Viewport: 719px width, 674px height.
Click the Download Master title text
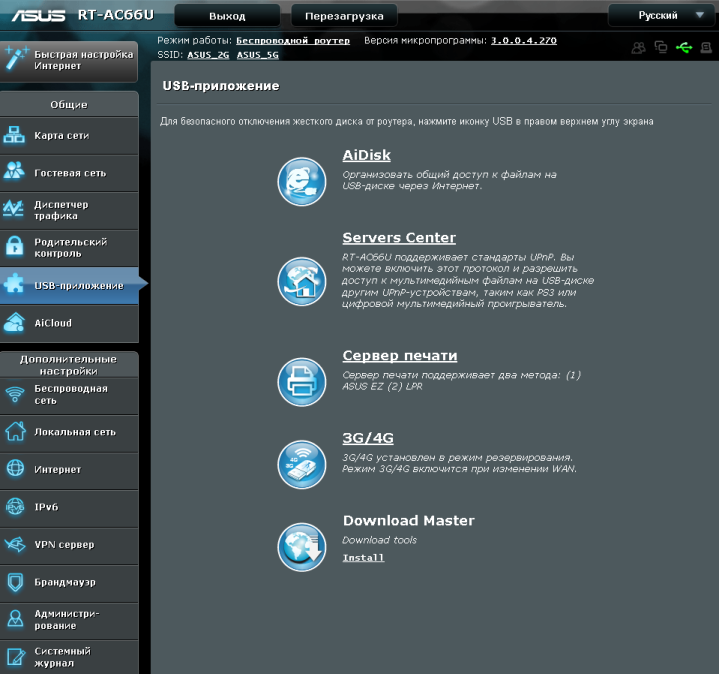pyautogui.click(x=409, y=521)
